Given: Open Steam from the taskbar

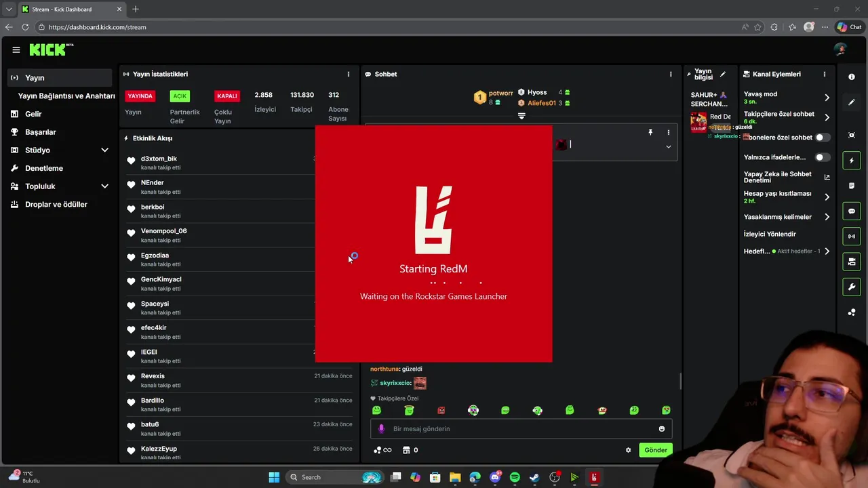Looking at the screenshot, I should coord(534,477).
